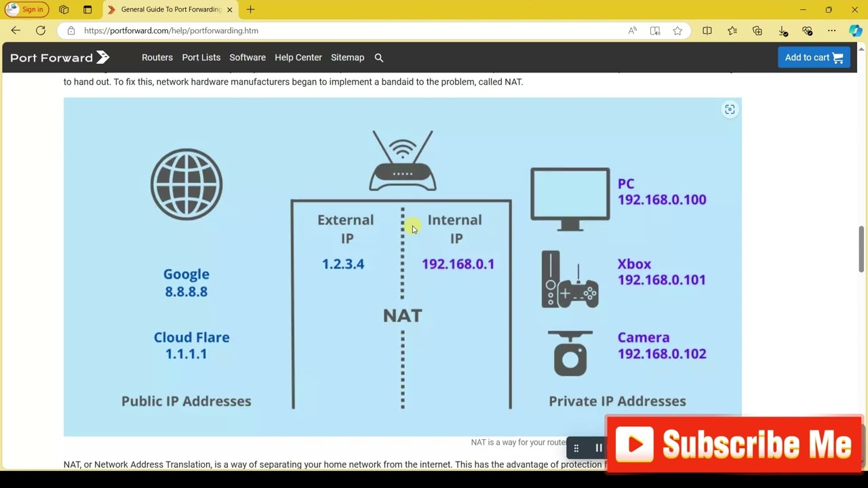Open the Help Center menu item

[x=298, y=58]
